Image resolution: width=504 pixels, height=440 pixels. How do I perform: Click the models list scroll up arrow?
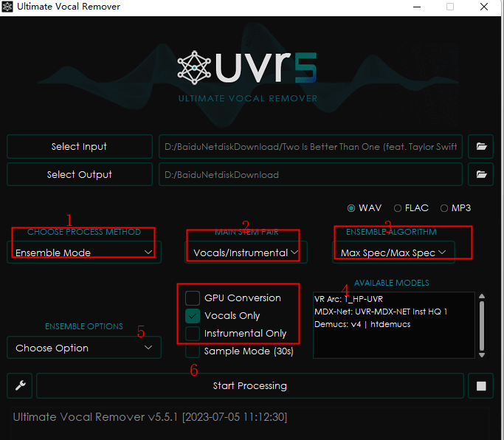coord(482,296)
